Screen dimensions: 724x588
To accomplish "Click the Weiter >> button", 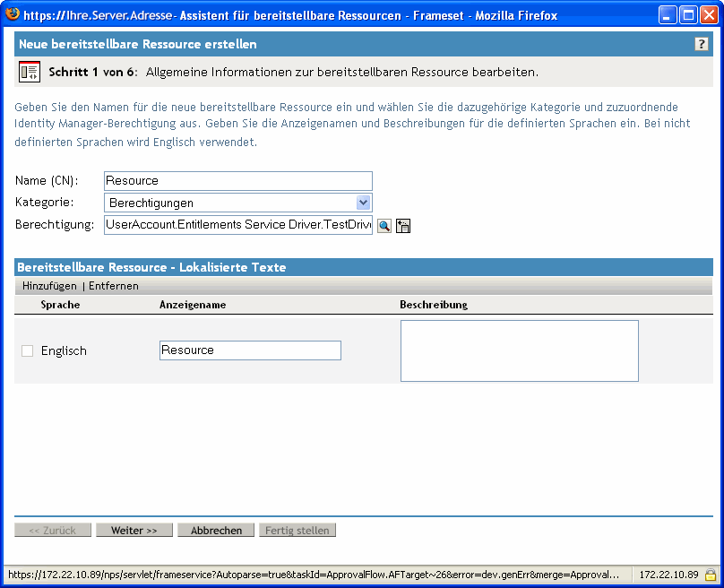I will click(134, 531).
